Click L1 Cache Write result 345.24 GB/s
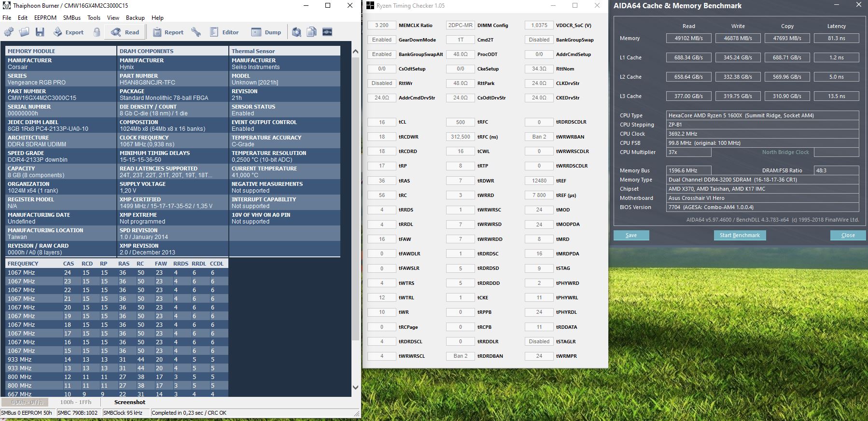The width and height of the screenshot is (868, 421). [x=738, y=57]
